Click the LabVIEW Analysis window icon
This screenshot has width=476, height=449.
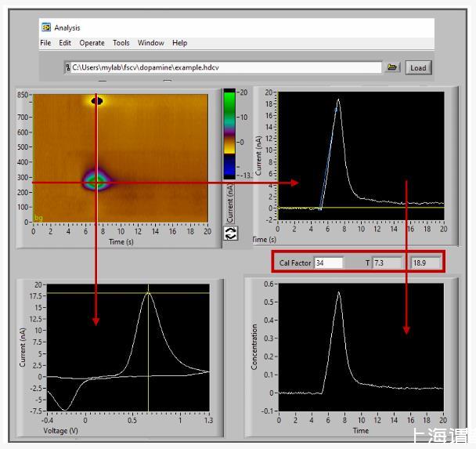[46, 27]
